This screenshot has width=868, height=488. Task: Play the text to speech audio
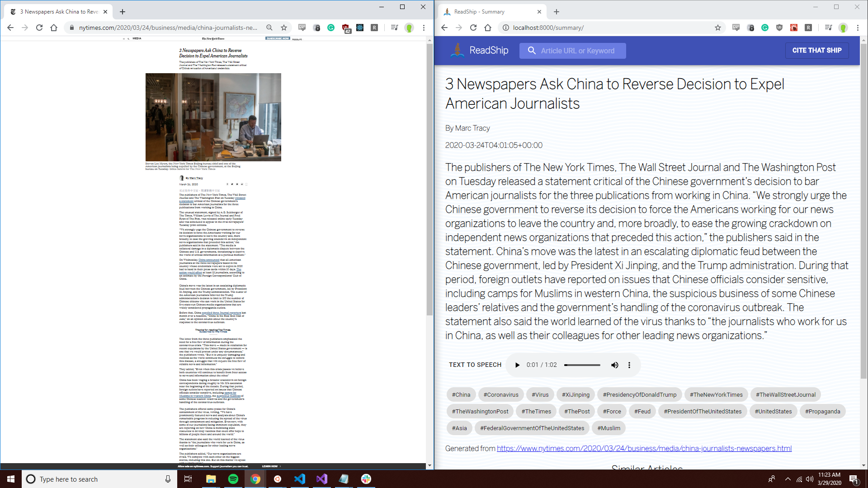[517, 365]
